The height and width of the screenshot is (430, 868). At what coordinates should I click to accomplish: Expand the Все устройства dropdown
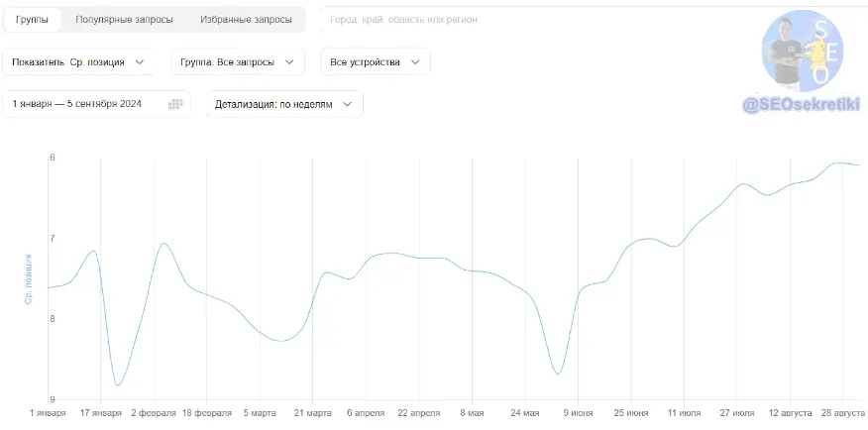[x=375, y=62]
